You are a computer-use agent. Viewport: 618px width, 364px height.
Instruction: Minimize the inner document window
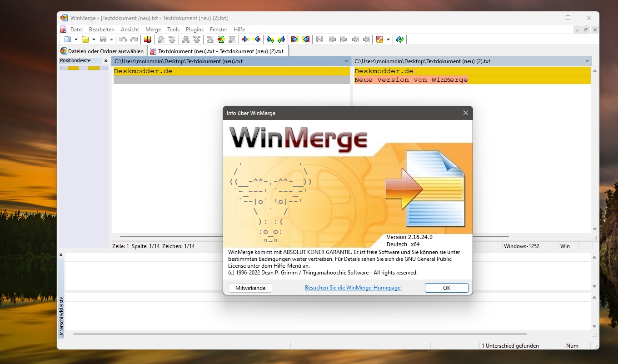pos(578,30)
